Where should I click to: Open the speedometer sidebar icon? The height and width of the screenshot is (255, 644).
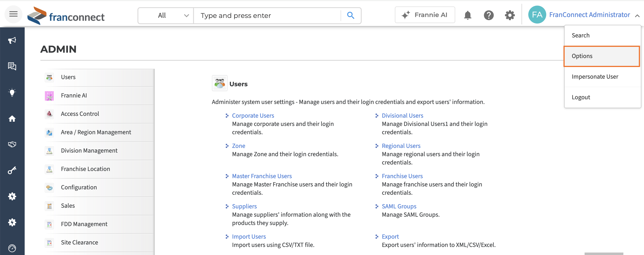click(12, 248)
